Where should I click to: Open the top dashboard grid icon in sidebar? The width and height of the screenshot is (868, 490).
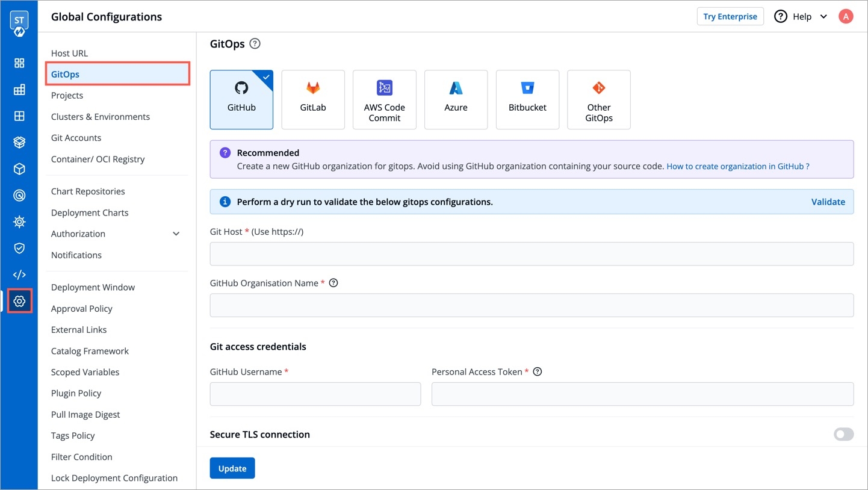[19, 63]
